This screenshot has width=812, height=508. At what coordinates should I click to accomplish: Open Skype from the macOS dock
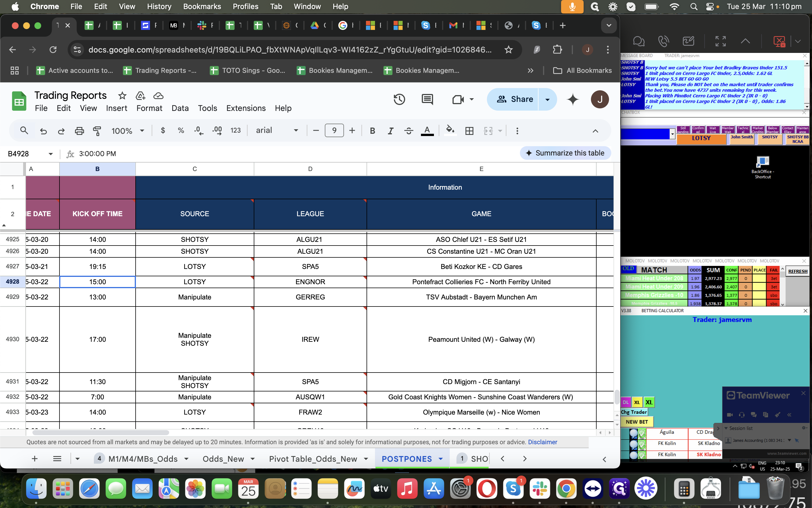click(513, 488)
